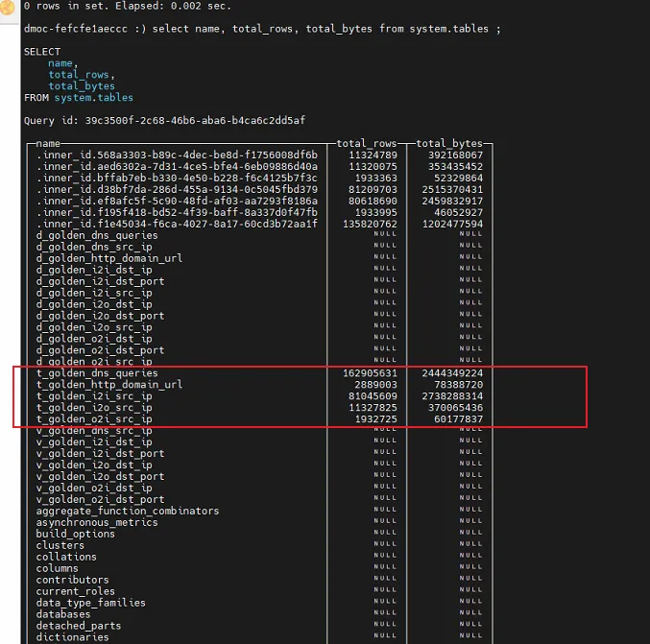This screenshot has width=650, height=644.
Task: Click the typed select query command line
Action: click(x=262, y=29)
